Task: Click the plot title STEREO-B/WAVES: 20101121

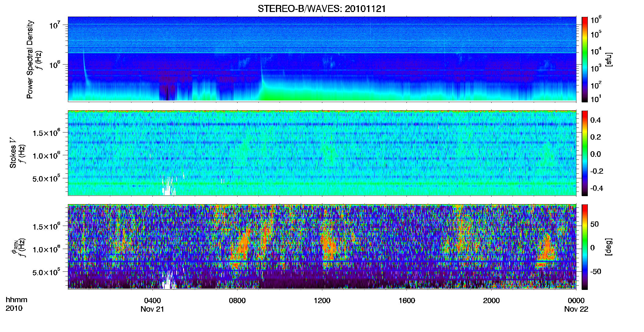Action: tap(322, 9)
